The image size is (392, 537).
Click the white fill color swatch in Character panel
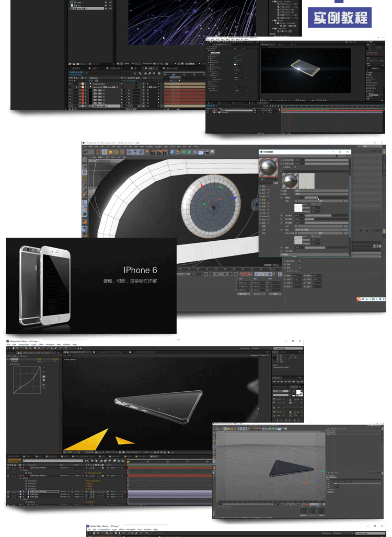pyautogui.click(x=298, y=392)
